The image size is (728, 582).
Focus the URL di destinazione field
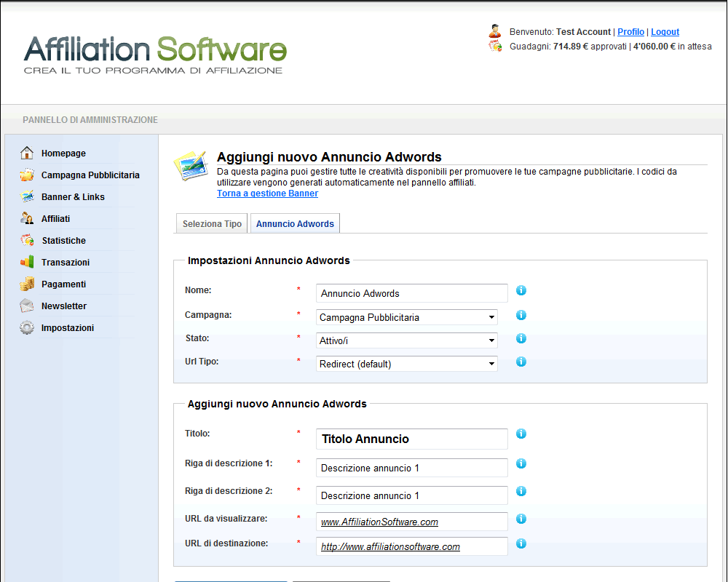(x=411, y=546)
